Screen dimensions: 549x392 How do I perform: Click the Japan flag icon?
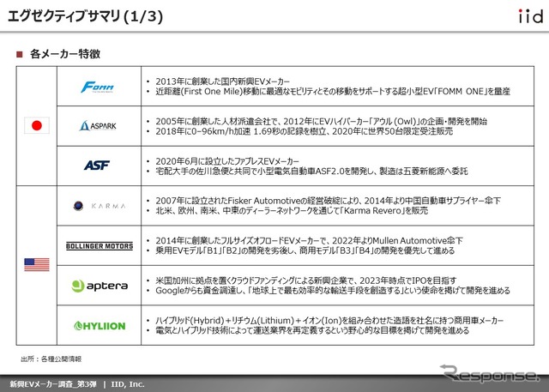click(37, 125)
